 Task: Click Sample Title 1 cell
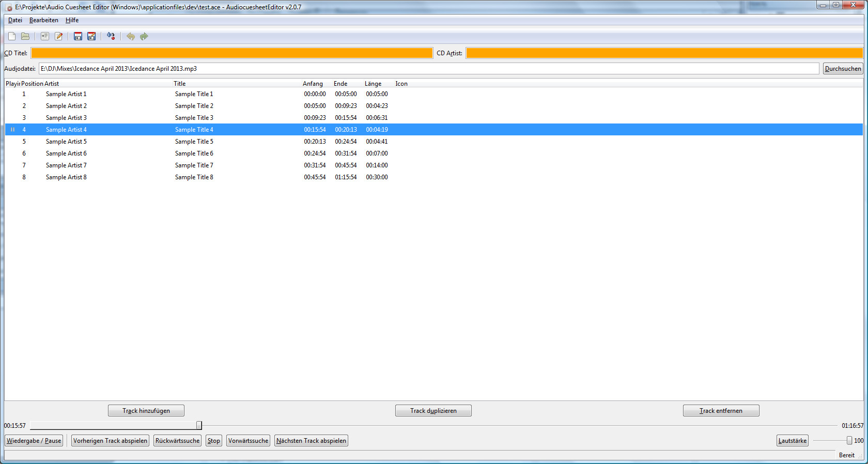click(x=194, y=94)
